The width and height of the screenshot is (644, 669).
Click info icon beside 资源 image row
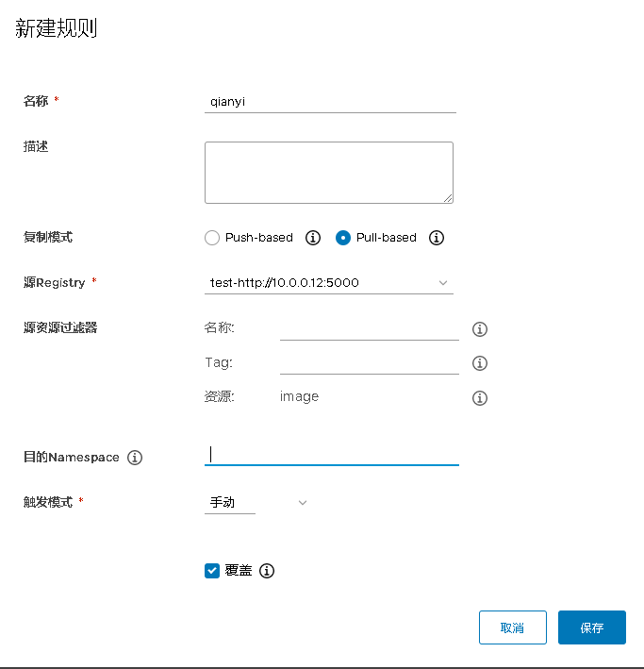[x=479, y=398]
